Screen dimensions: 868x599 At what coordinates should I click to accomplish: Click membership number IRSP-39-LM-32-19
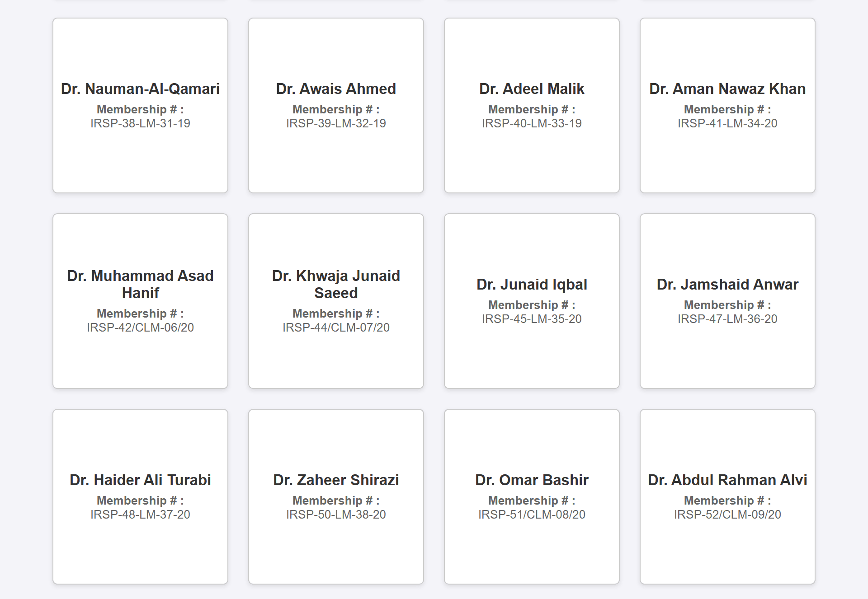coord(336,123)
